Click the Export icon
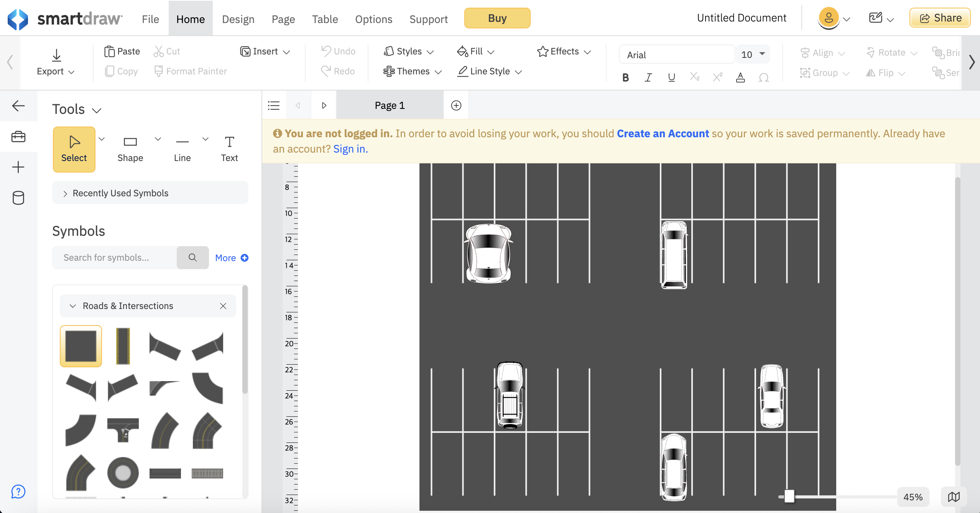The height and width of the screenshot is (513, 980). [56, 56]
